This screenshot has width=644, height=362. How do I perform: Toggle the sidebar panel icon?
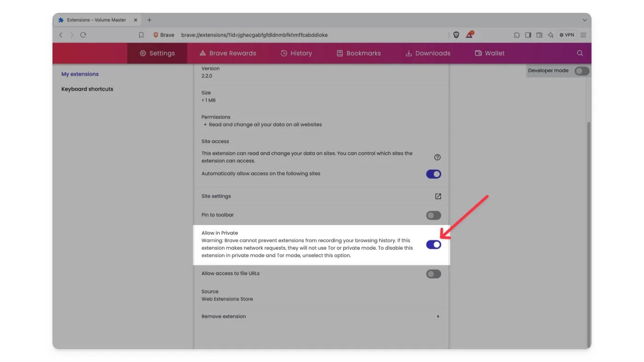pos(528,35)
